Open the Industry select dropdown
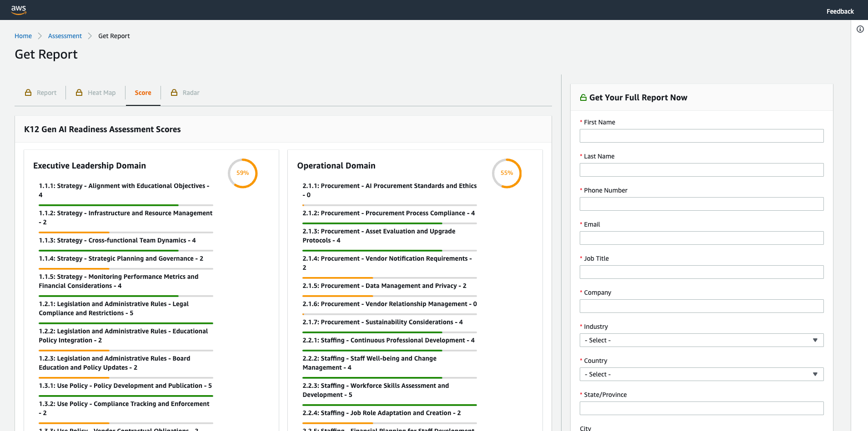The image size is (868, 431). click(x=701, y=340)
